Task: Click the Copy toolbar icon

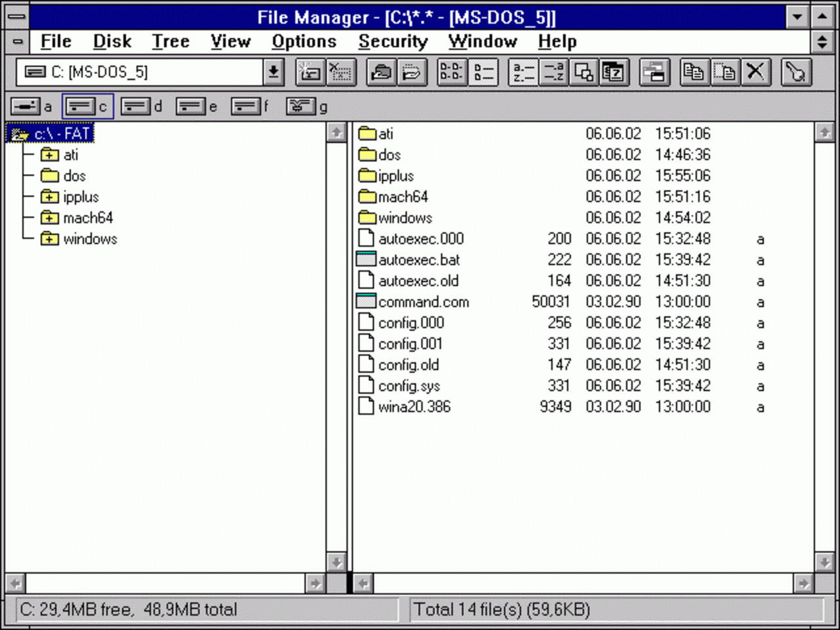Action: tap(694, 72)
